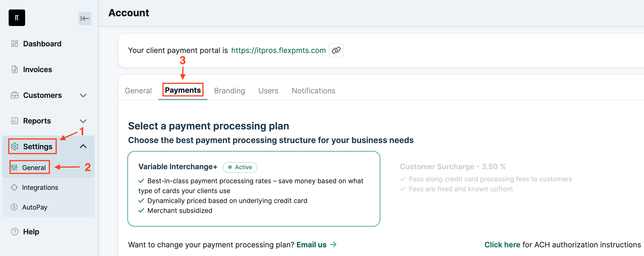
Task: Click the Reports chart icon
Action: [14, 121]
